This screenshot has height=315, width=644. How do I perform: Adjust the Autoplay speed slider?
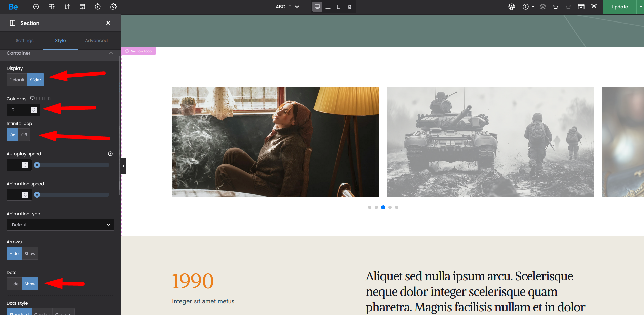click(x=72, y=165)
